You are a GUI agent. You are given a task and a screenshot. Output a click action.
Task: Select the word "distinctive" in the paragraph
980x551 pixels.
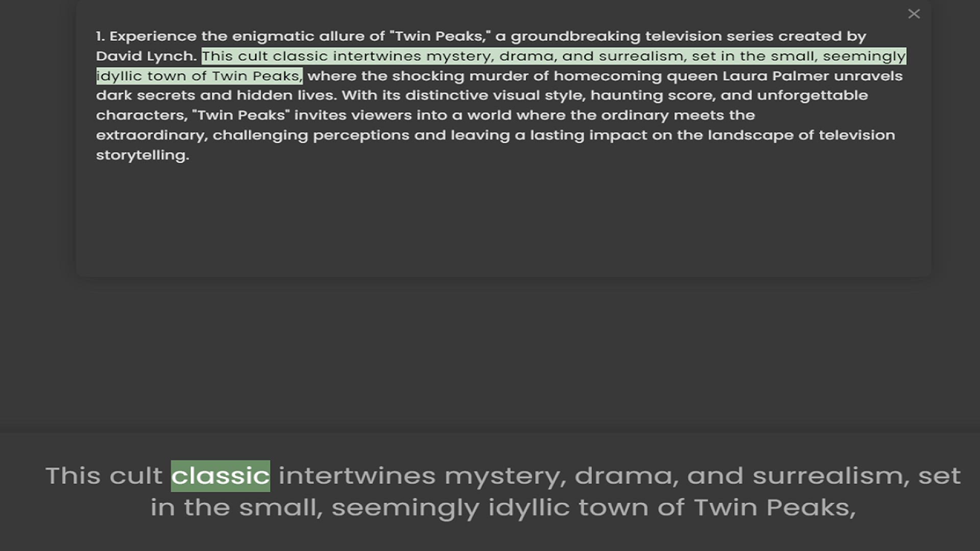(447, 95)
